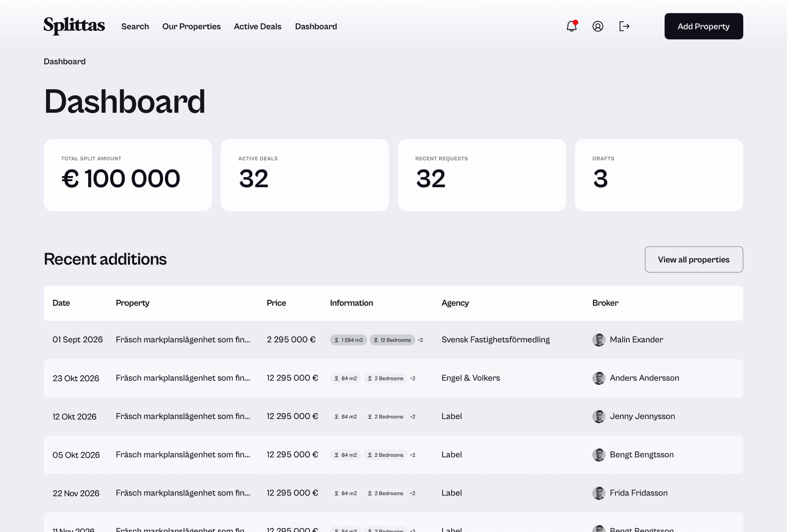Open the Search nav item

135,26
